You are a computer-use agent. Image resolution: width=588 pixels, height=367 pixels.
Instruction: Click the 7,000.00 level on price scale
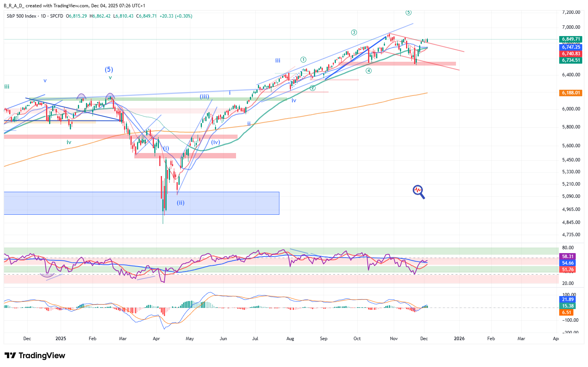[571, 27]
